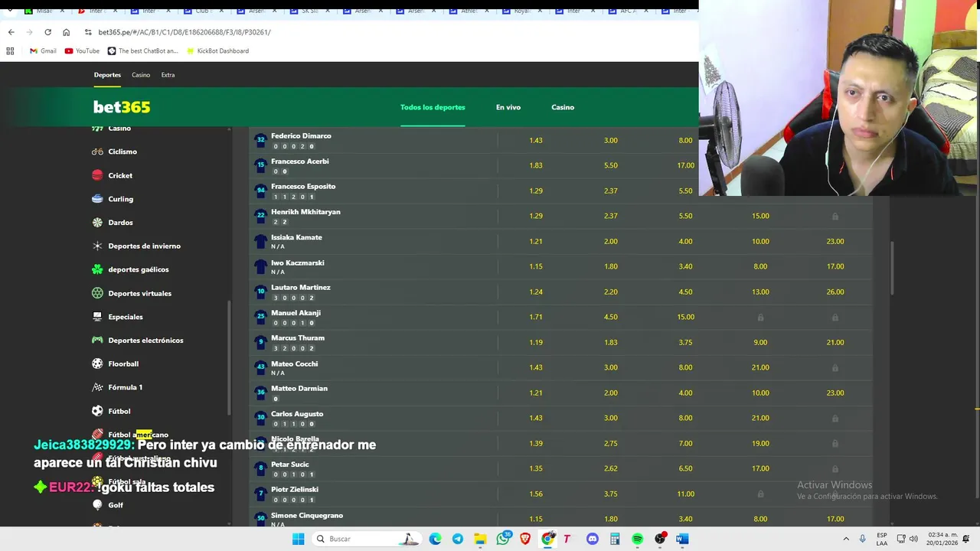Select Casino in green header
Viewport: 980px width, 551px height.
click(x=563, y=107)
